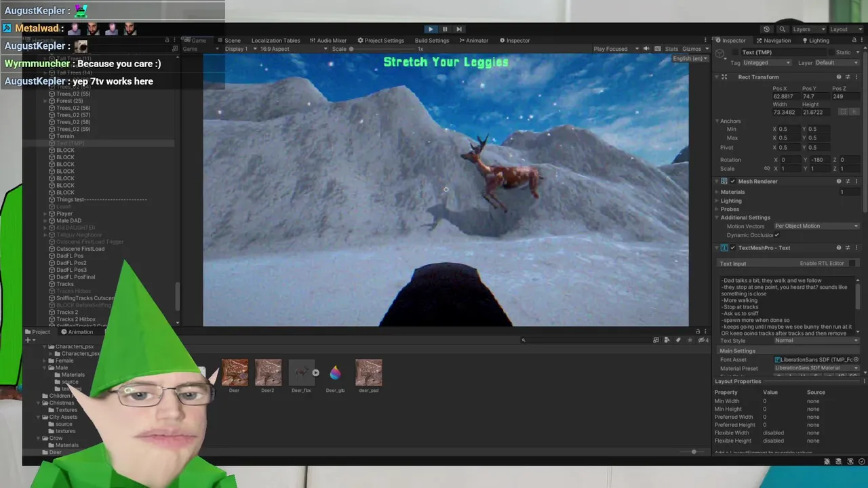Open Rect Transform three-dot menu
This screenshot has width=868, height=488.
856,77
